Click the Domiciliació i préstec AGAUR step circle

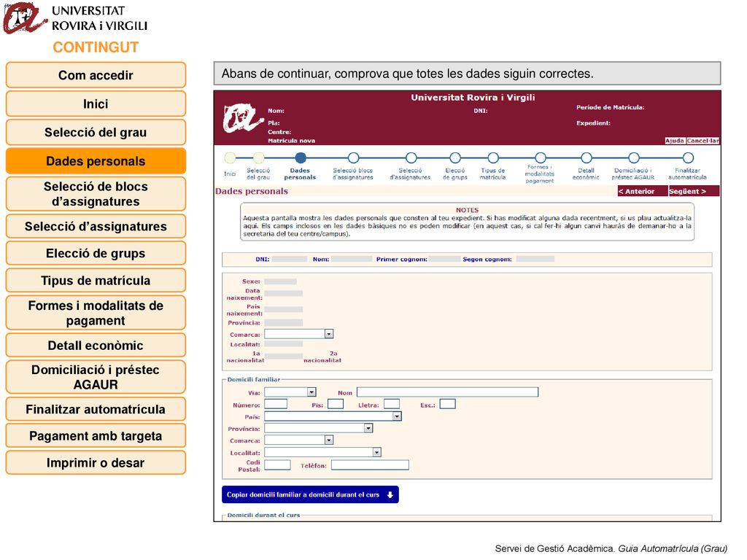(x=634, y=157)
